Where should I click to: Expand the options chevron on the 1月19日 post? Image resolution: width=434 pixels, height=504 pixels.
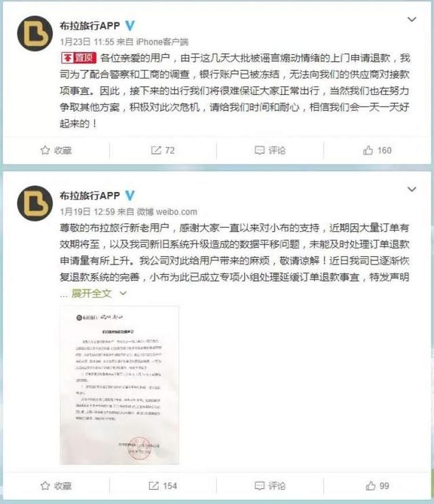[x=412, y=189]
